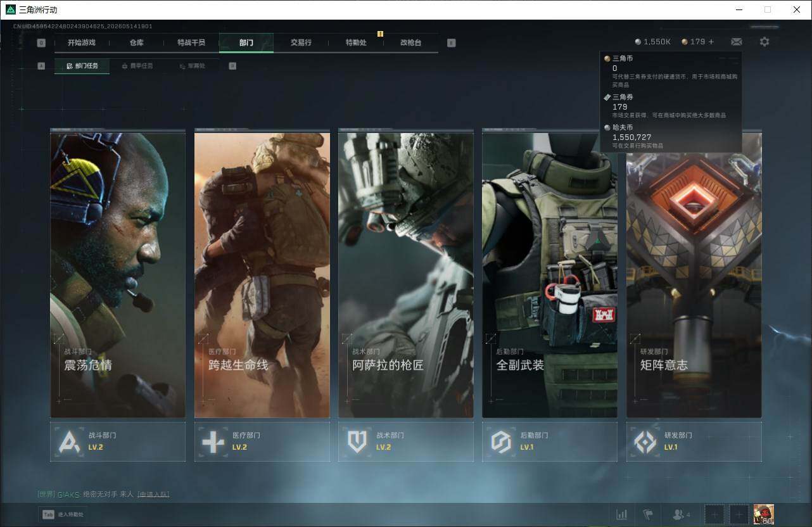Click the expand icon on 全副武装 card

[x=491, y=339]
